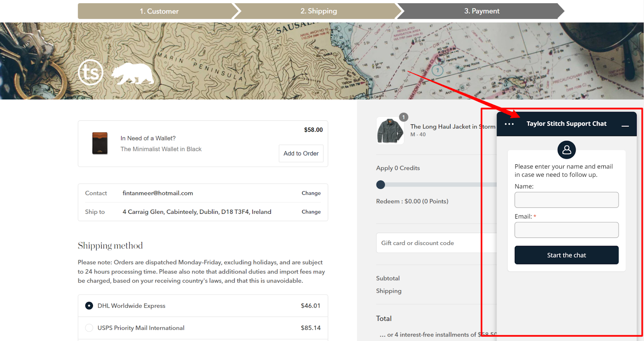Click the Minimalist Wallet product image
The height and width of the screenshot is (341, 644).
point(100,143)
